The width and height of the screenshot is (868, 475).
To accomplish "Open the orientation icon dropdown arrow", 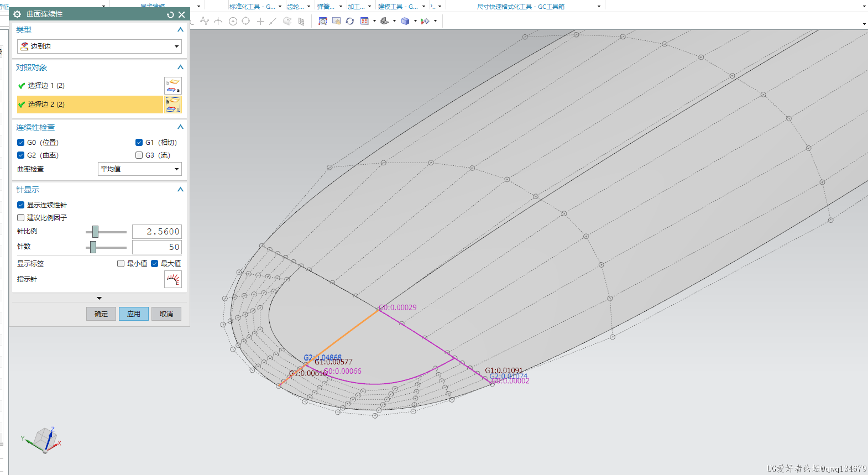I will click(374, 21).
